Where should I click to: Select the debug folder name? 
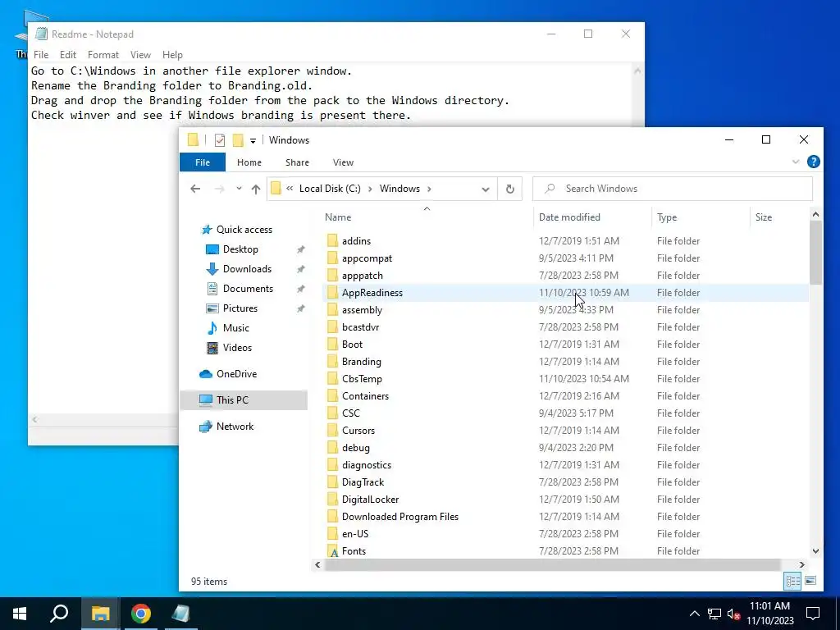356,448
